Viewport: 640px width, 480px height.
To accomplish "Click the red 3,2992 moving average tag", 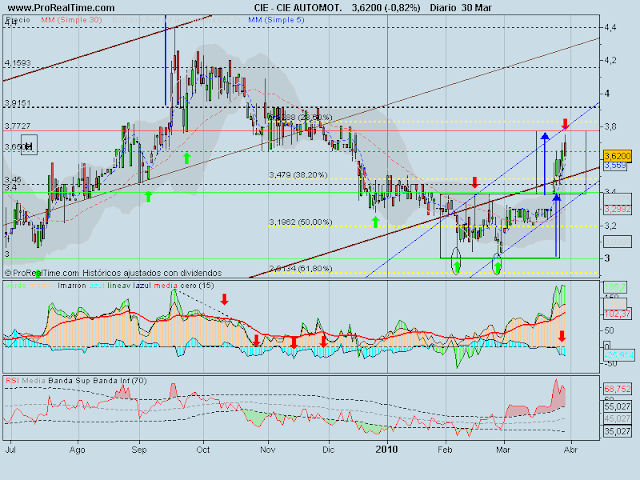I will [617, 209].
